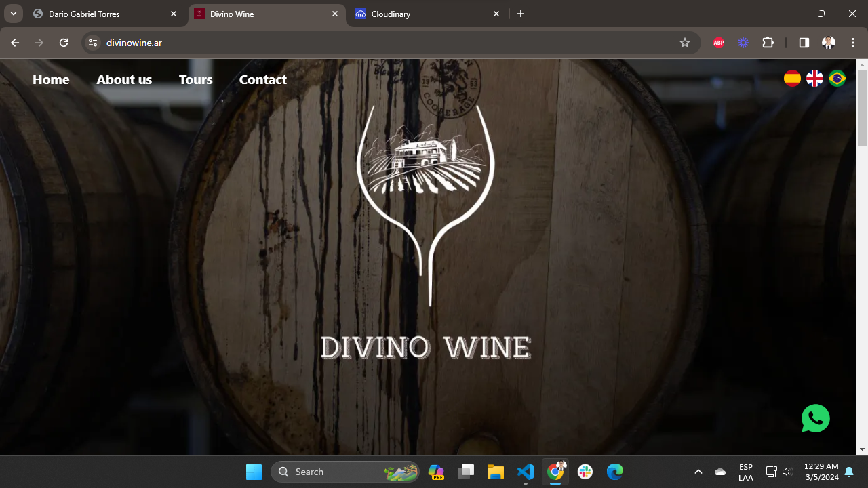Click the Divino Wine glass logo
This screenshot has height=488, width=868.
pos(426,205)
